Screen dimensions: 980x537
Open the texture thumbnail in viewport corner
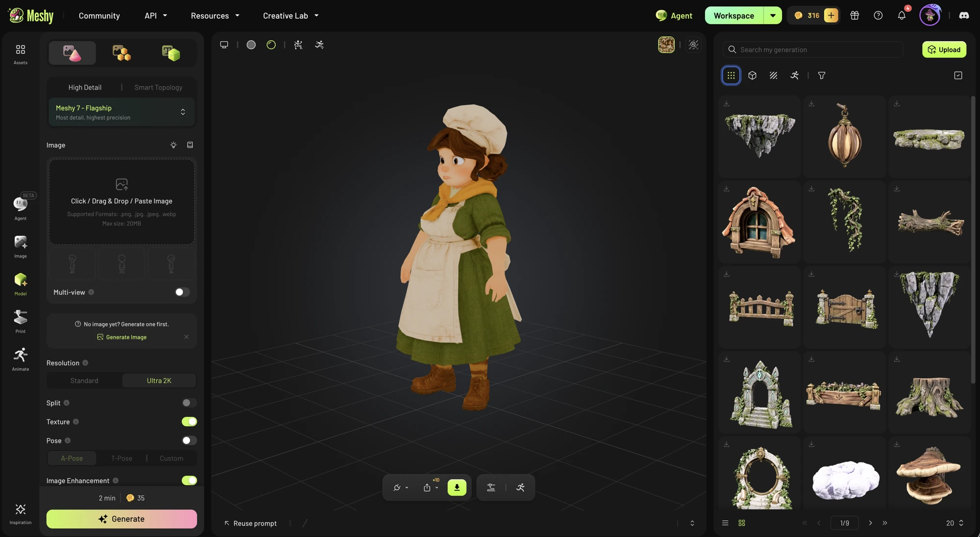click(666, 45)
